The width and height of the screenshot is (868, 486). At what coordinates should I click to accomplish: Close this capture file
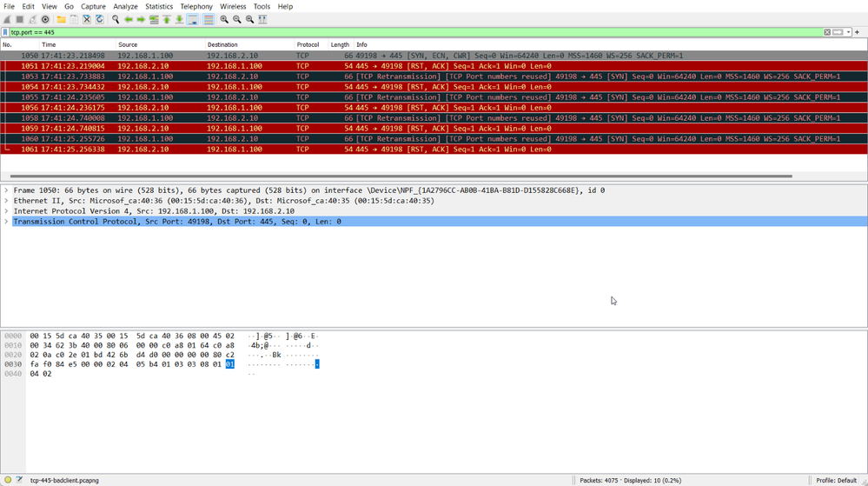coord(87,19)
